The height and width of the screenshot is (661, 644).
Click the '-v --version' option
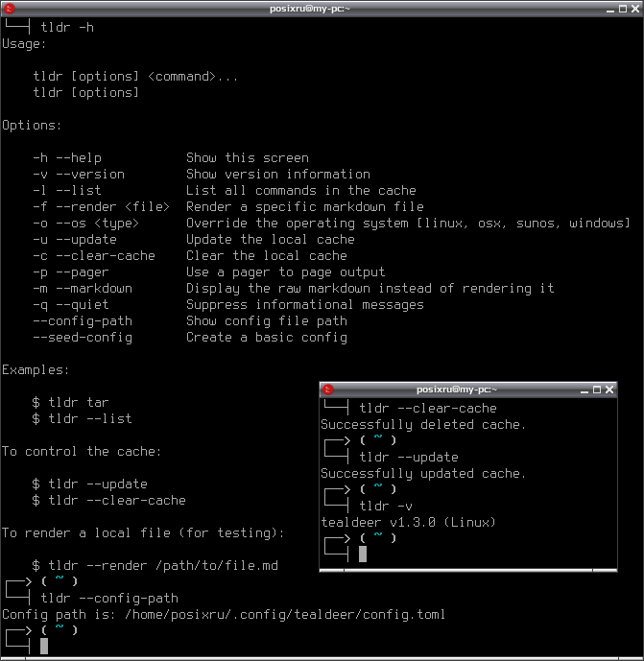tap(79, 174)
